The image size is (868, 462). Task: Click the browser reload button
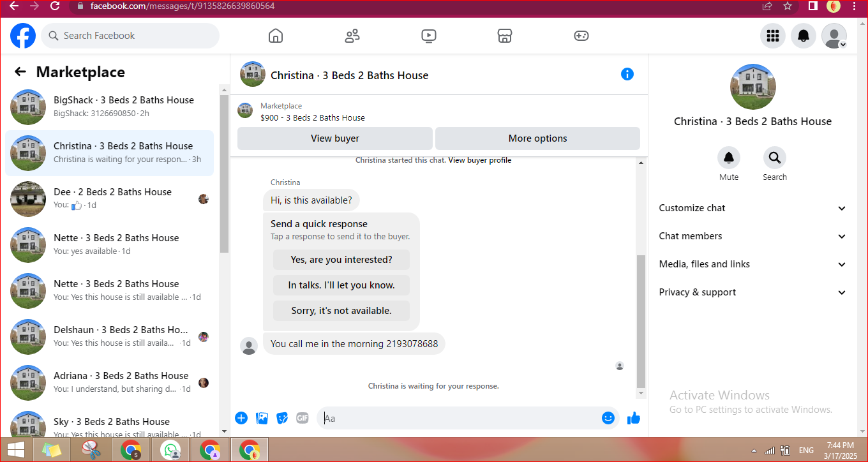tap(55, 6)
